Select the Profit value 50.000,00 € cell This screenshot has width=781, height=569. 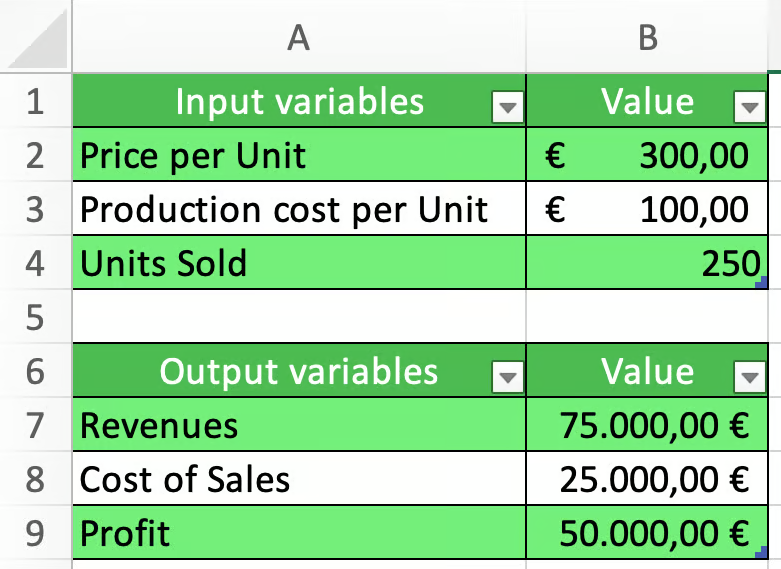(x=647, y=533)
